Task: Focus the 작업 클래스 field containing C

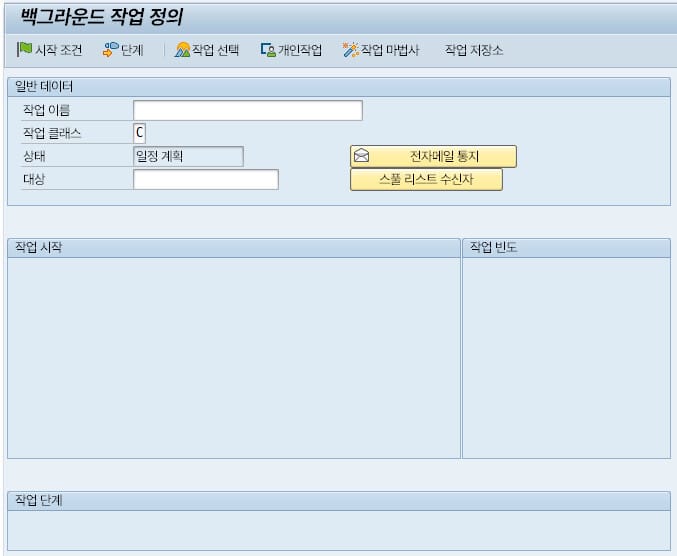Action: click(x=139, y=133)
